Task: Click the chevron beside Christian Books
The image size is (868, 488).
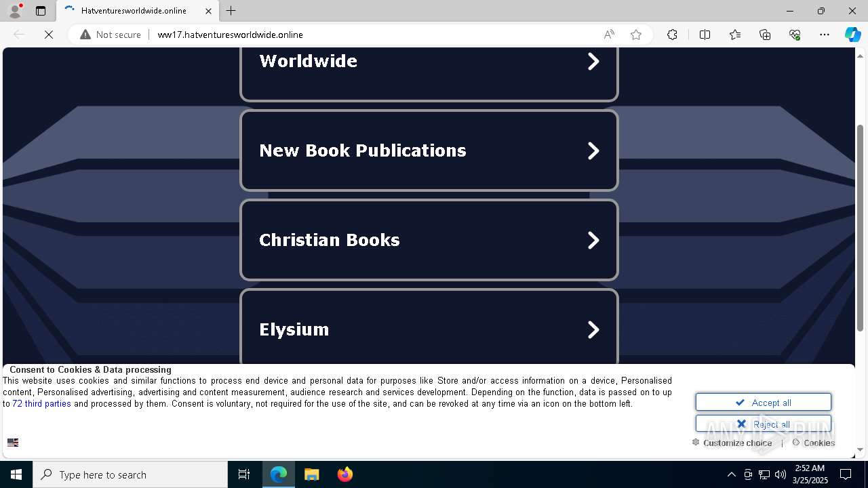Action: 593,240
